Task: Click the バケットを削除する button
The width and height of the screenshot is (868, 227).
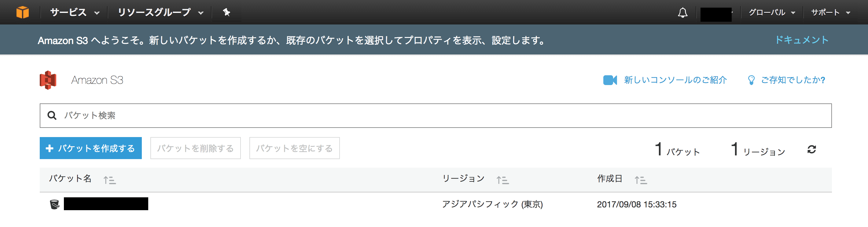Action: point(195,148)
